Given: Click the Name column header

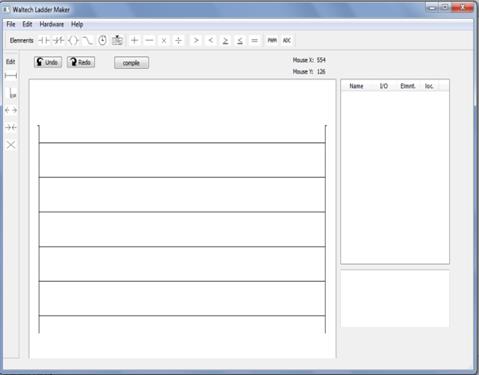Looking at the screenshot, I should 356,86.
